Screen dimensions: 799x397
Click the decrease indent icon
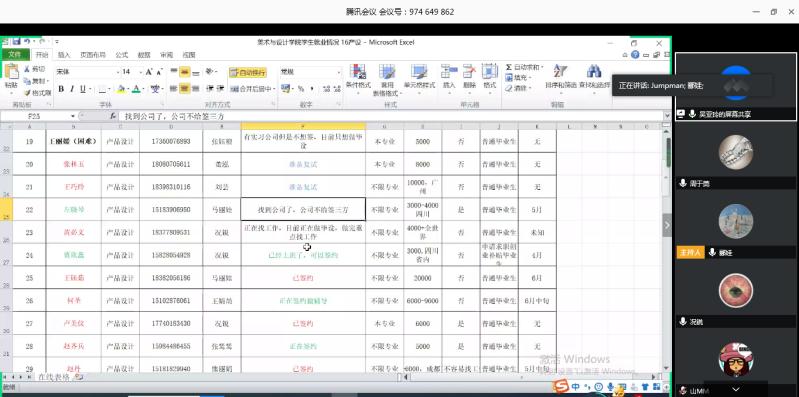click(209, 89)
